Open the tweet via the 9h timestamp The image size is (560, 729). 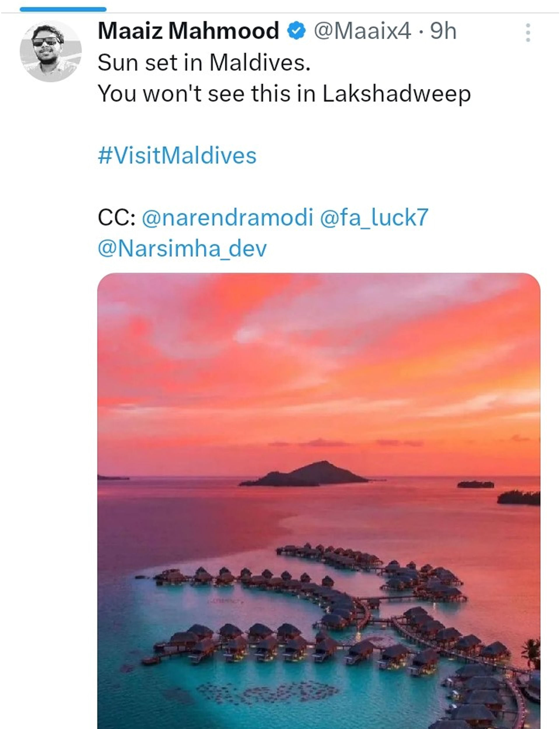point(443,31)
